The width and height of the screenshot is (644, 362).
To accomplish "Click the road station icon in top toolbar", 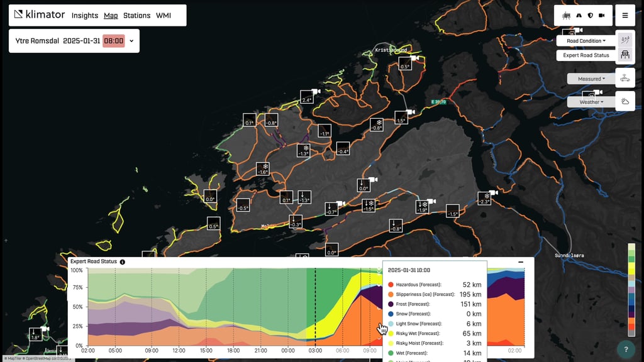I will coord(566,15).
